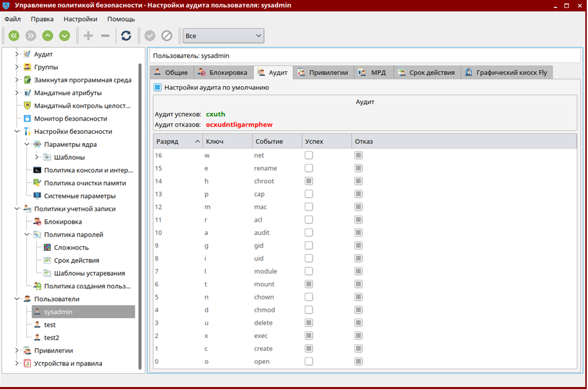Screen dimensions: 588x389
Task: Click the left panel vertical scrollbar
Action: (140, 215)
